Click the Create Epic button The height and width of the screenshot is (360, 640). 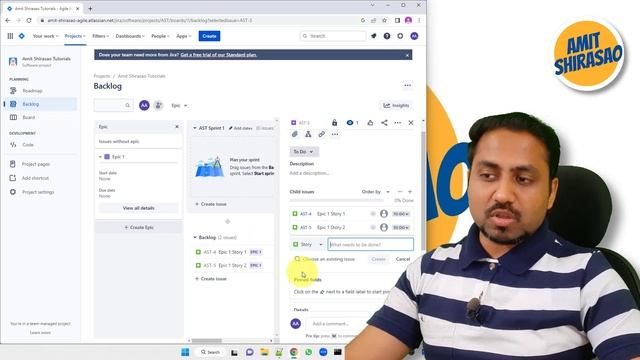pos(139,227)
